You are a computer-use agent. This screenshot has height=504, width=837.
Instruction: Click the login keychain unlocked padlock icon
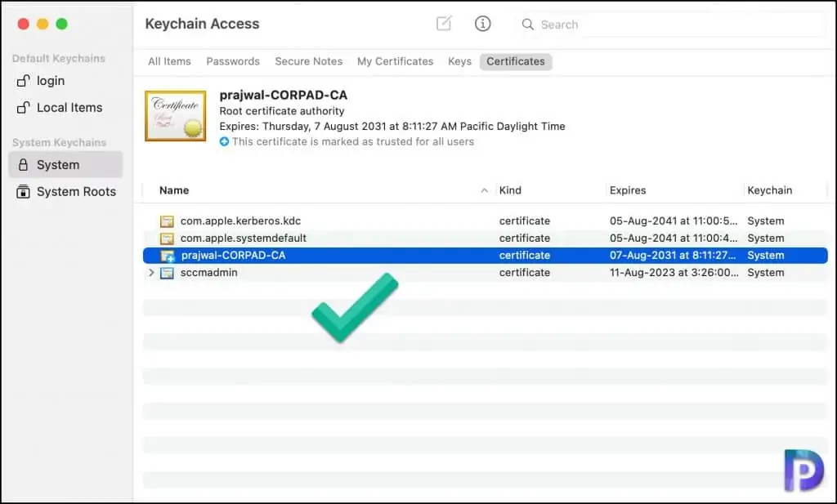tap(23, 81)
